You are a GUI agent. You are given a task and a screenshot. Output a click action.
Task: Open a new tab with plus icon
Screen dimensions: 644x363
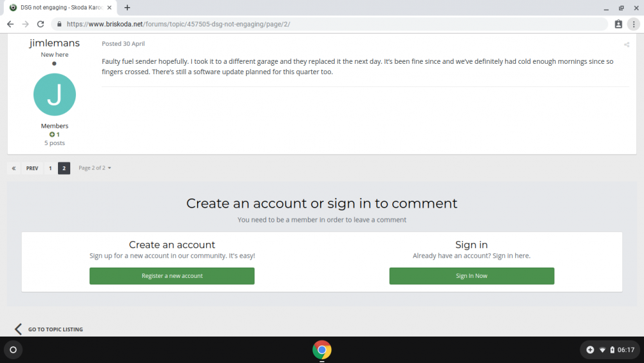coord(128,7)
